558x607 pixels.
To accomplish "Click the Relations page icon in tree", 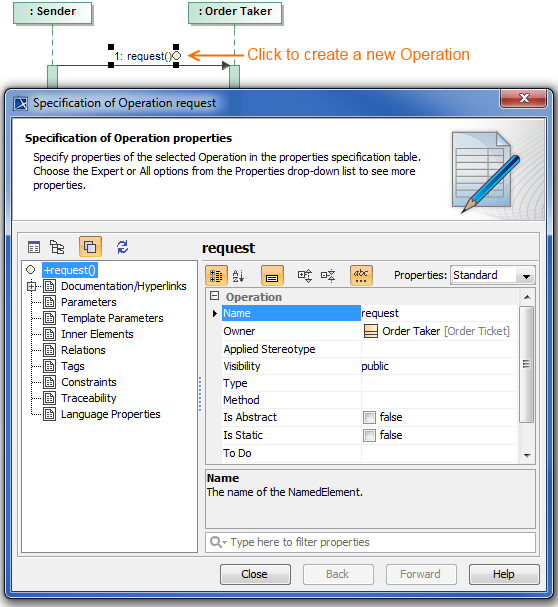I will 49,350.
